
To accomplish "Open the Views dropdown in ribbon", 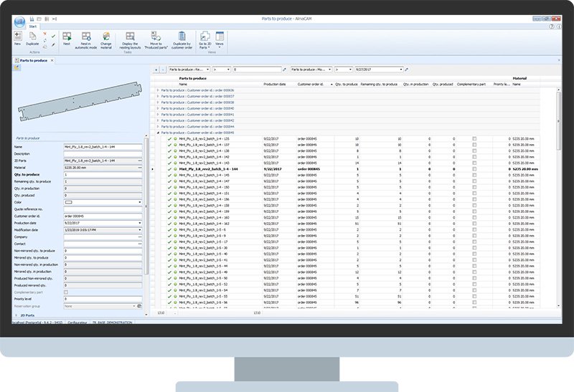I will pyautogui.click(x=220, y=39).
